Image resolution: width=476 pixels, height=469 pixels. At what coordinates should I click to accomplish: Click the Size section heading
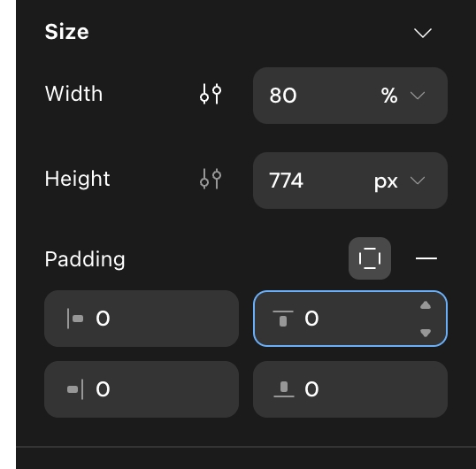coord(66,32)
